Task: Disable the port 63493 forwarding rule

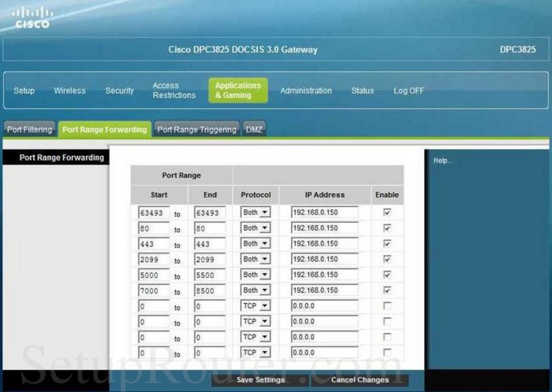Action: click(x=387, y=213)
